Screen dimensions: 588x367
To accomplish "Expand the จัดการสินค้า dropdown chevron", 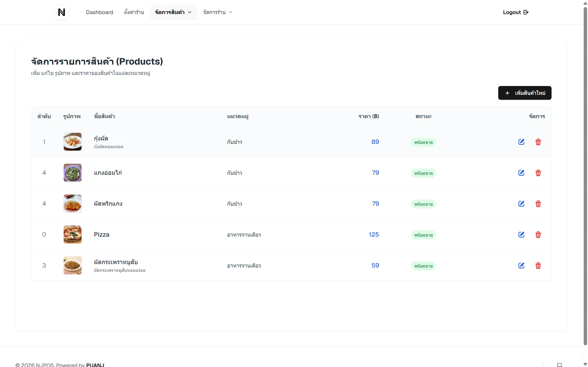I will coord(190,12).
